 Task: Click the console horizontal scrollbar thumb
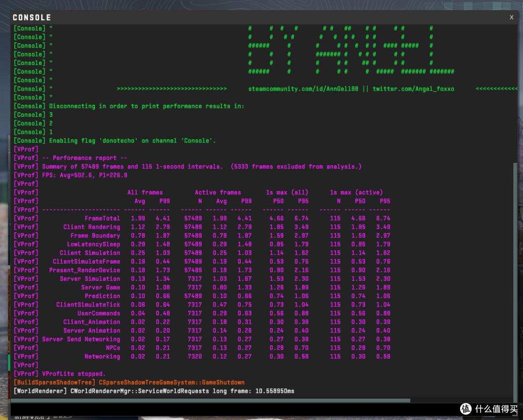pyautogui.click(x=211, y=400)
